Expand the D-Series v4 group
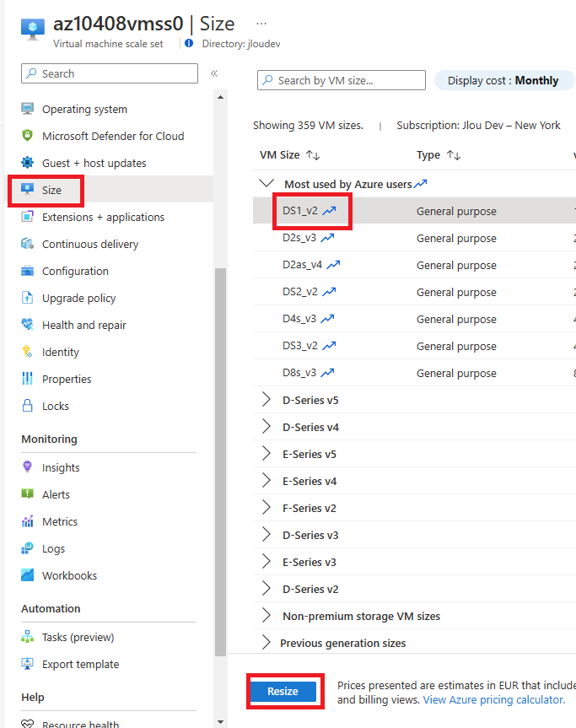Screen dimensions: 576x728 (x=266, y=426)
